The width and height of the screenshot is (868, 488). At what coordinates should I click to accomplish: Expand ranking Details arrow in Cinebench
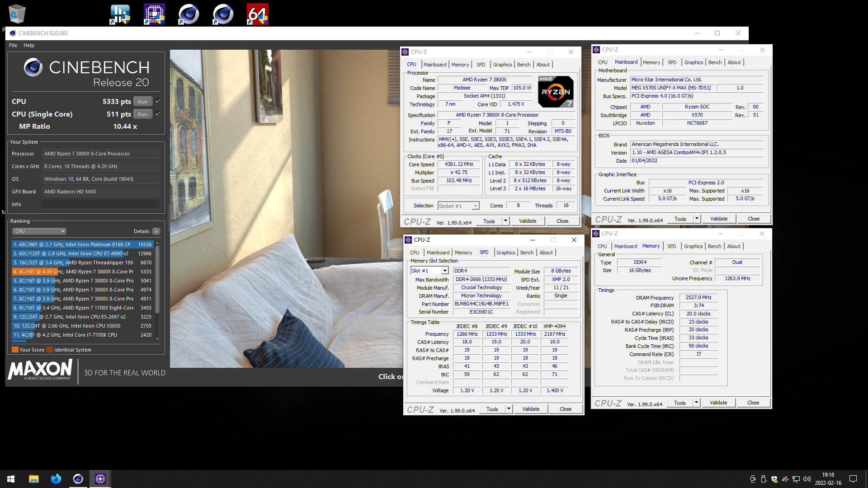pos(156,231)
